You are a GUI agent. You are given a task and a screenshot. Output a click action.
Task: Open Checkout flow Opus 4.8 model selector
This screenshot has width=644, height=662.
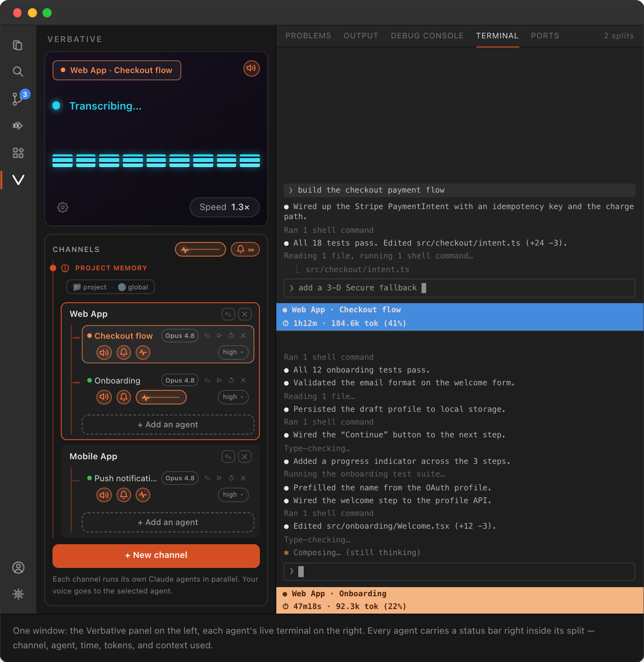[x=180, y=336]
